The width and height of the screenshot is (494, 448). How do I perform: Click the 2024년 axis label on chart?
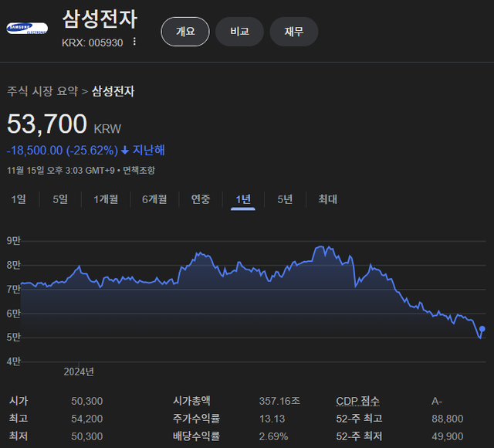79,372
